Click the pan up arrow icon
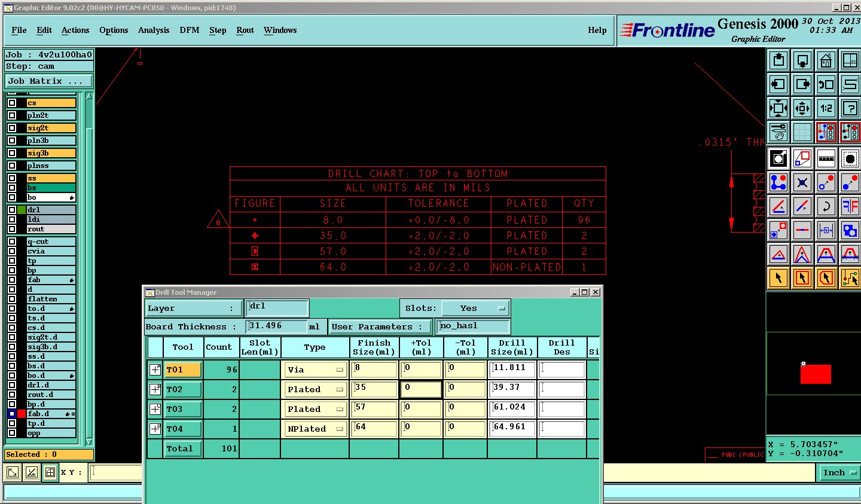The width and height of the screenshot is (861, 504). (778, 60)
